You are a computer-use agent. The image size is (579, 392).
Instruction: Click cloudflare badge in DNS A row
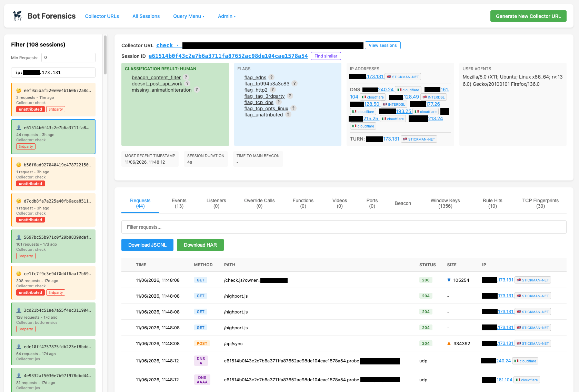click(525, 361)
